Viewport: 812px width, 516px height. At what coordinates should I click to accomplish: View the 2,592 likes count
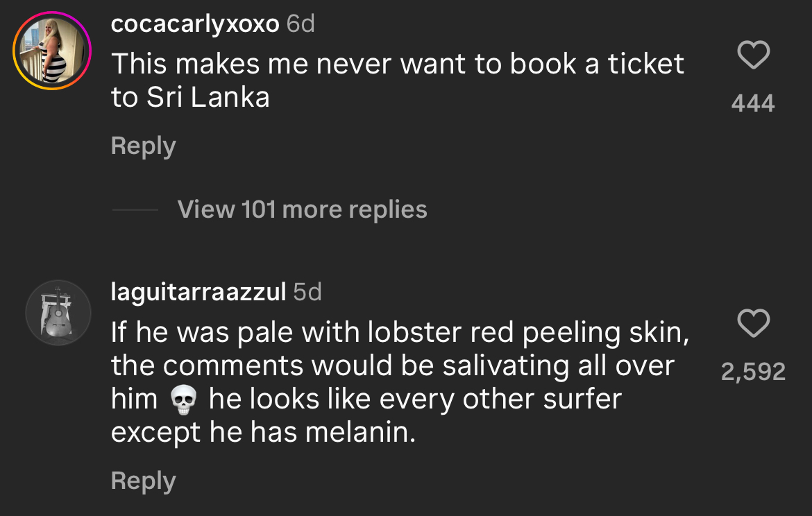pos(753,372)
